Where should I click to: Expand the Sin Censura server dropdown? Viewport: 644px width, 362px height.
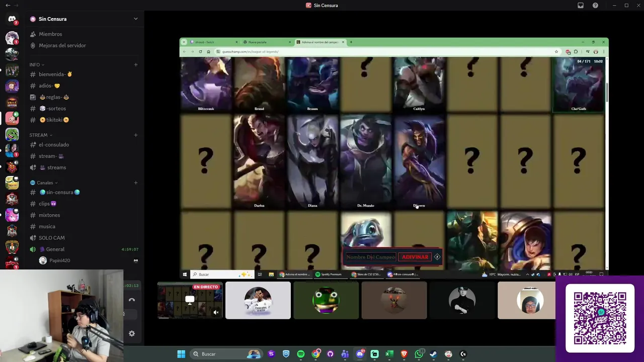(135, 19)
